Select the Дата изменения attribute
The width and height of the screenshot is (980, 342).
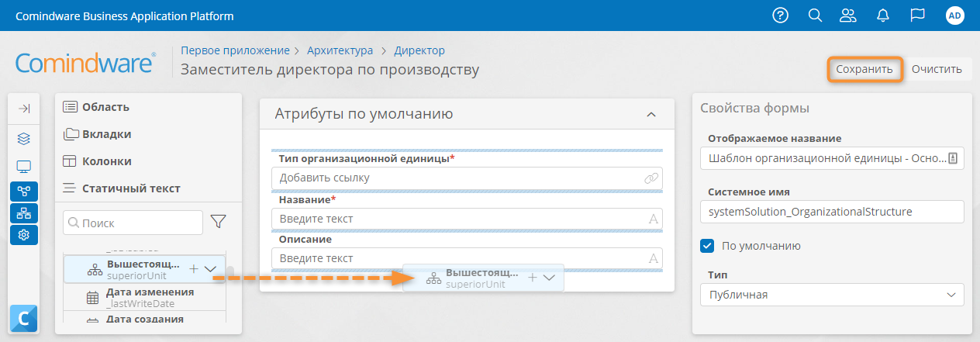click(144, 298)
